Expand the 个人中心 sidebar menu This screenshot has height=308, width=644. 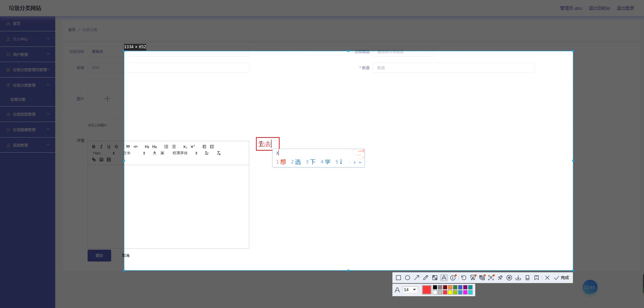pos(28,39)
